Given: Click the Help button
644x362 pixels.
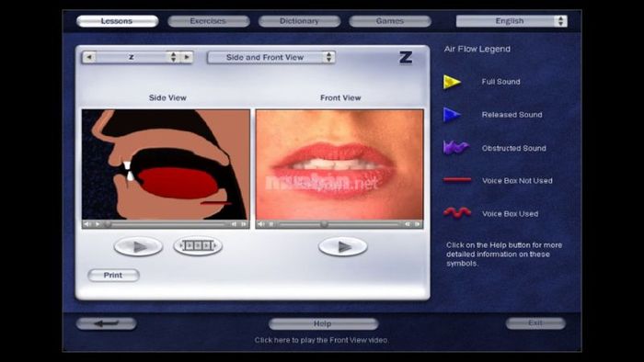Looking at the screenshot, I should (x=323, y=324).
